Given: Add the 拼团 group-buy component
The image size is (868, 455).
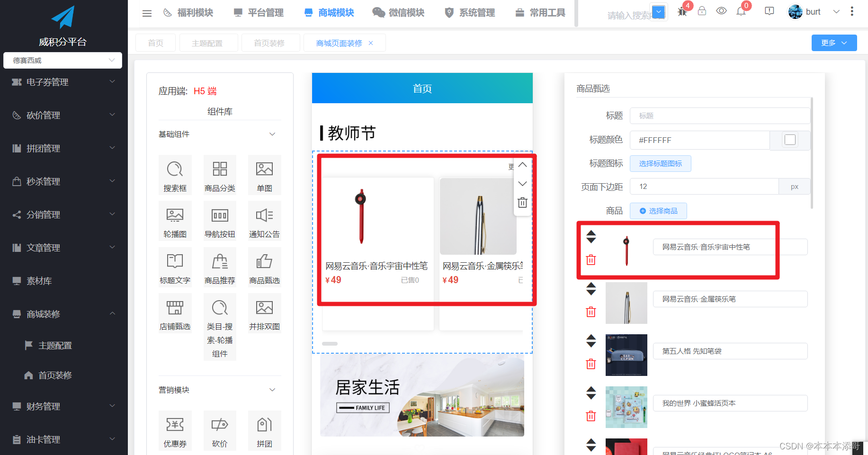Looking at the screenshot, I should (x=264, y=430).
